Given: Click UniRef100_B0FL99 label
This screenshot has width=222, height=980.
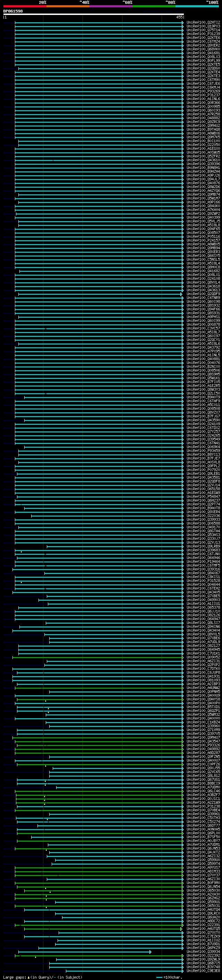Looking at the screenshot, I should (203, 60).
